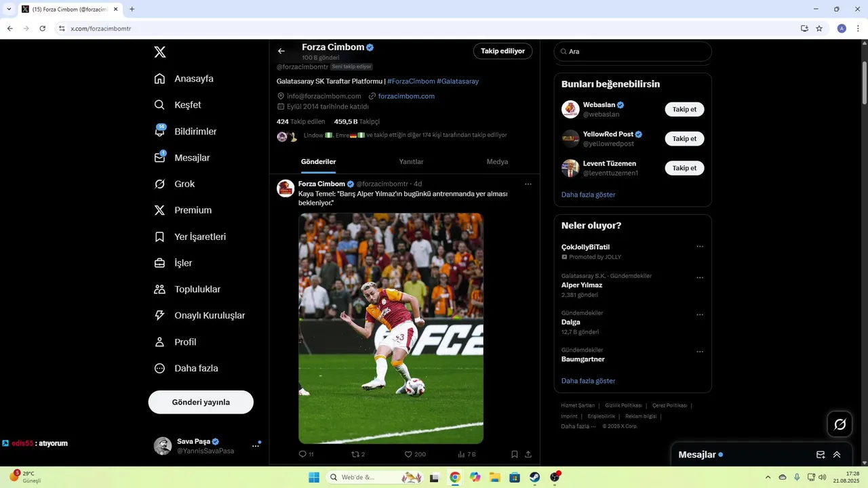Share the Forza Cimbom post
Screen dimensions: 868x488
pos(528,454)
